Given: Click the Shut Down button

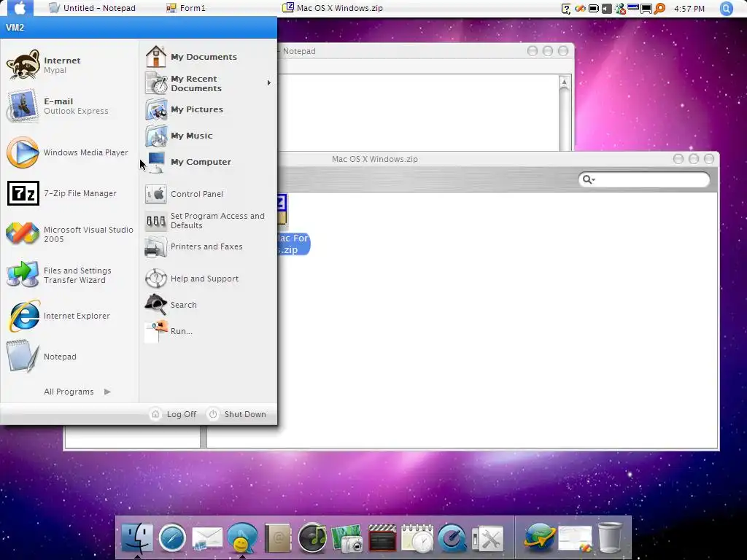Looking at the screenshot, I should tap(237, 414).
